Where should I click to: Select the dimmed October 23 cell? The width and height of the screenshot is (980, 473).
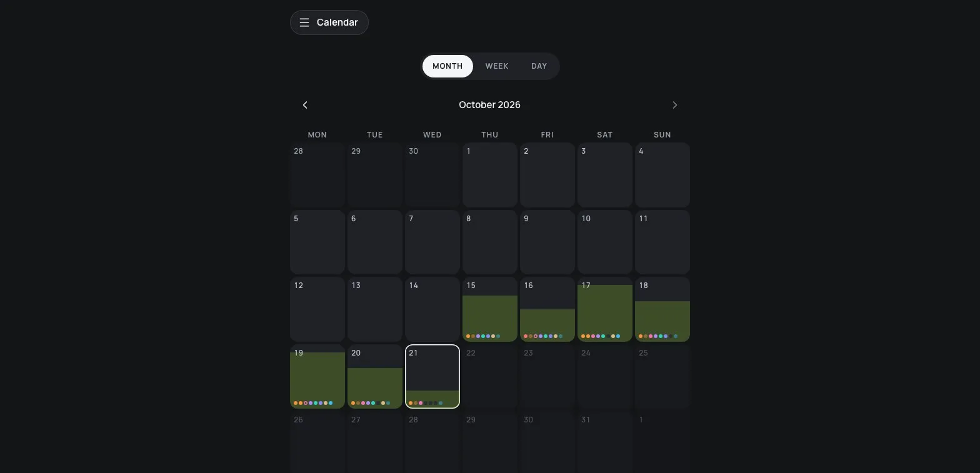tap(547, 377)
